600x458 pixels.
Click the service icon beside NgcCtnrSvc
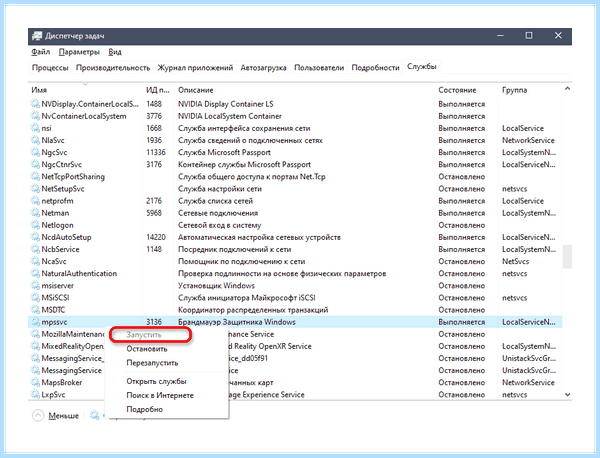[35, 165]
